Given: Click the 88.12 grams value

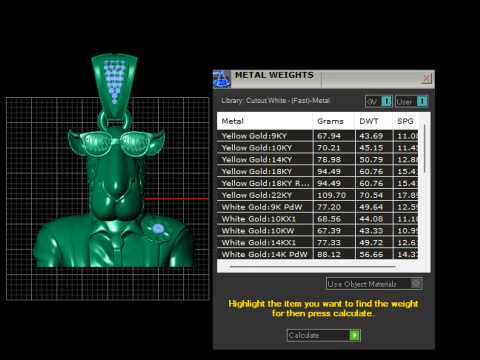Looking at the screenshot, I should (x=329, y=254).
